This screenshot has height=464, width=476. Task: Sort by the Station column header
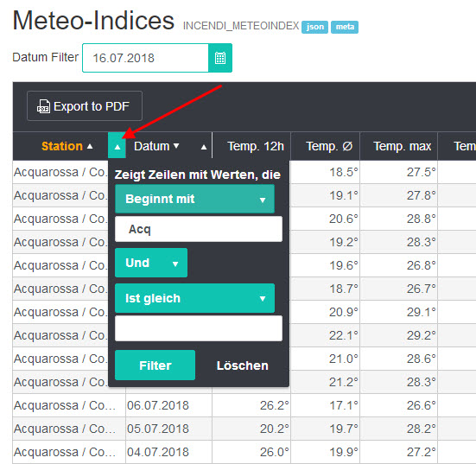pos(62,146)
